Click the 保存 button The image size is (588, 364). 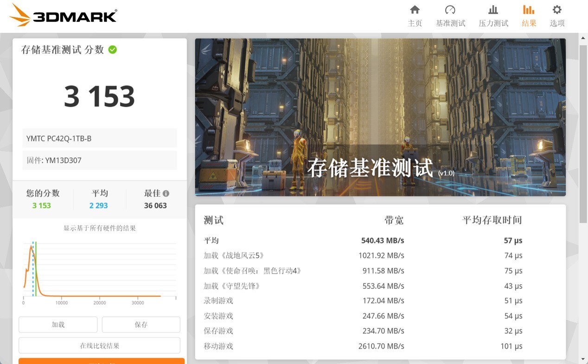coord(141,325)
